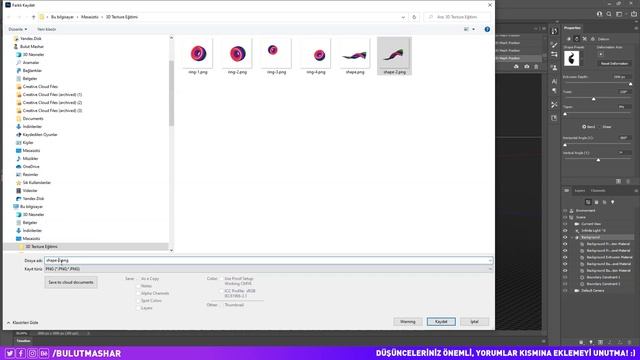Open the view options dropdown arrow
Screen dimensions: 640x360
pyautogui.click(x=473, y=29)
